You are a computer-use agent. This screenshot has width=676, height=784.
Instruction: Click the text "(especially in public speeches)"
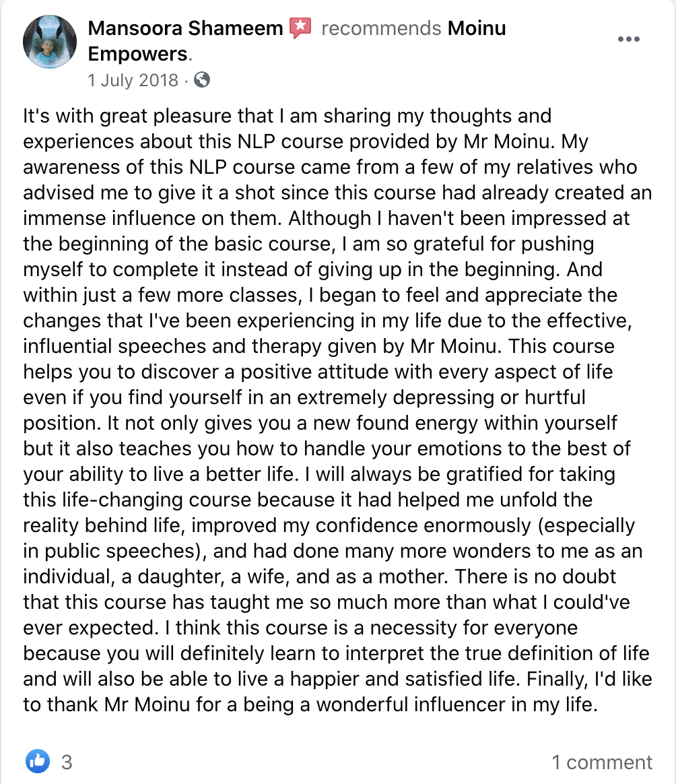click(x=329, y=538)
